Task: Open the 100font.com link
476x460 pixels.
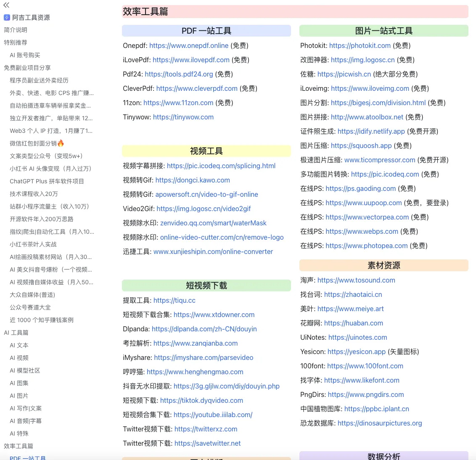Action: point(365,365)
